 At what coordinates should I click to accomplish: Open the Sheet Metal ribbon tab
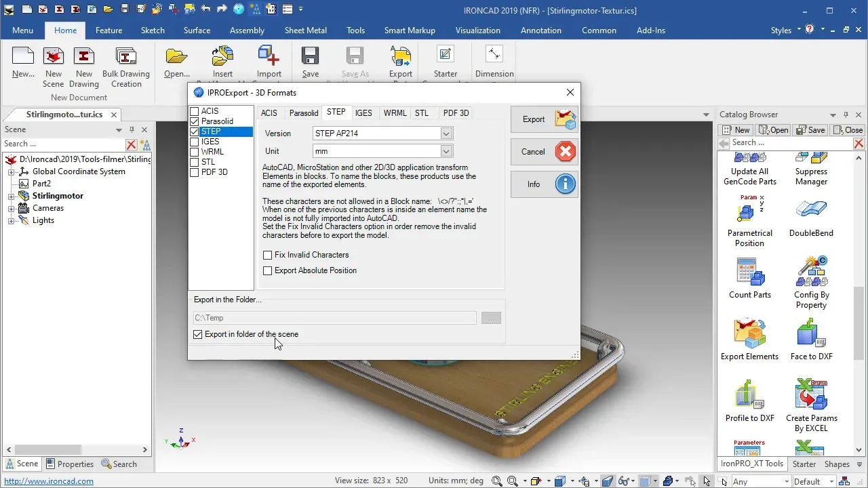[305, 30]
